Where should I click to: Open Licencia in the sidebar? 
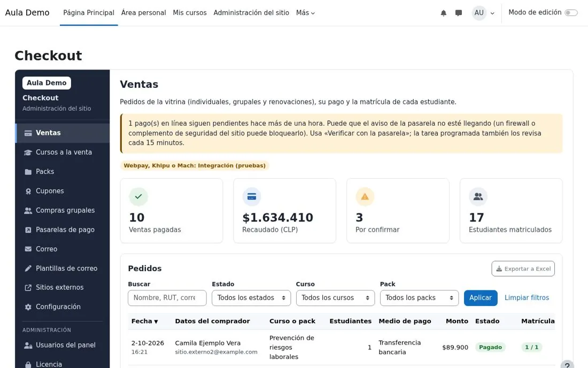tap(63, 364)
